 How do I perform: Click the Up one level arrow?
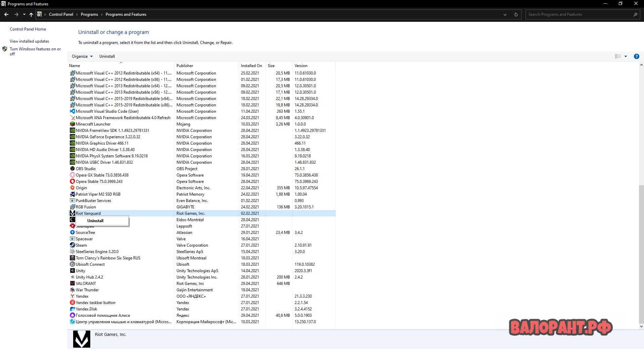pyautogui.click(x=31, y=14)
